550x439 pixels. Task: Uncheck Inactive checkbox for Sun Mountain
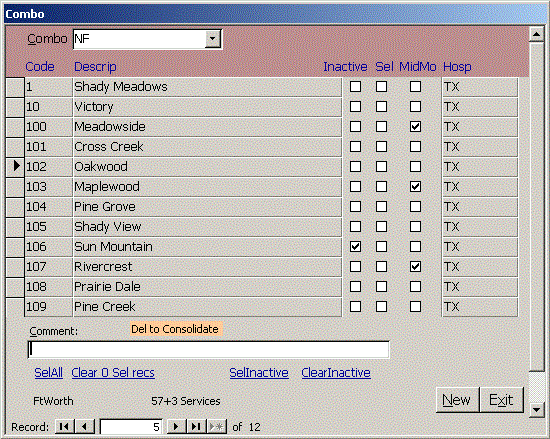click(355, 246)
